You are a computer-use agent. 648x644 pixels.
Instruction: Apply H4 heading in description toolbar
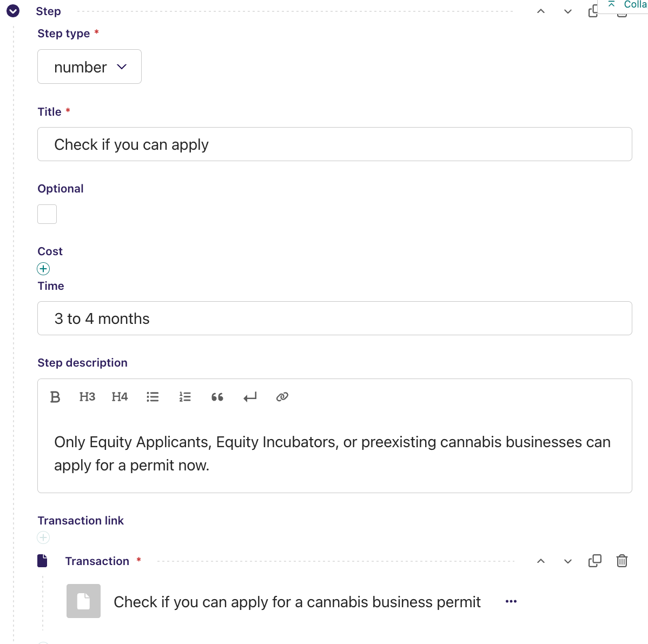click(120, 397)
